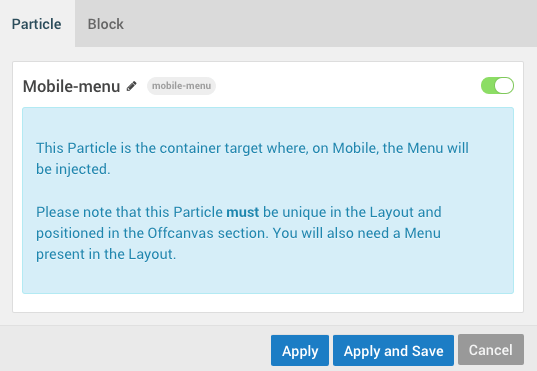Click the Apply button
Image resolution: width=537 pixels, height=371 pixels.
point(300,350)
